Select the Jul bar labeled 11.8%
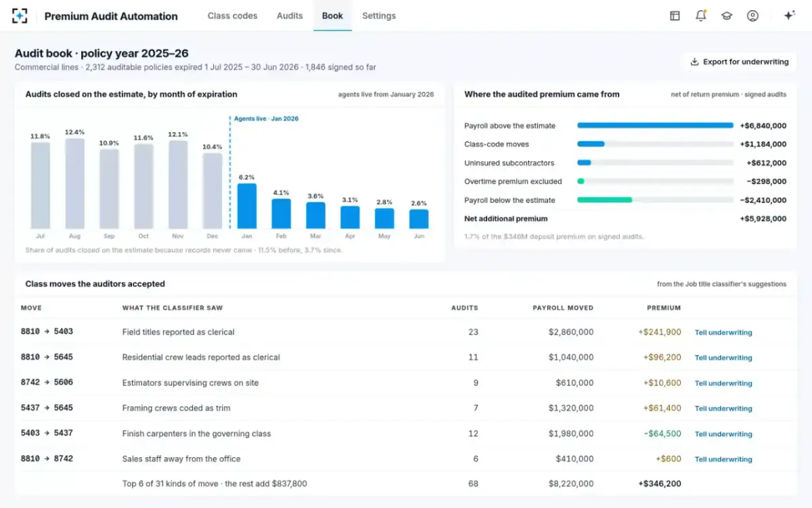 [40, 186]
